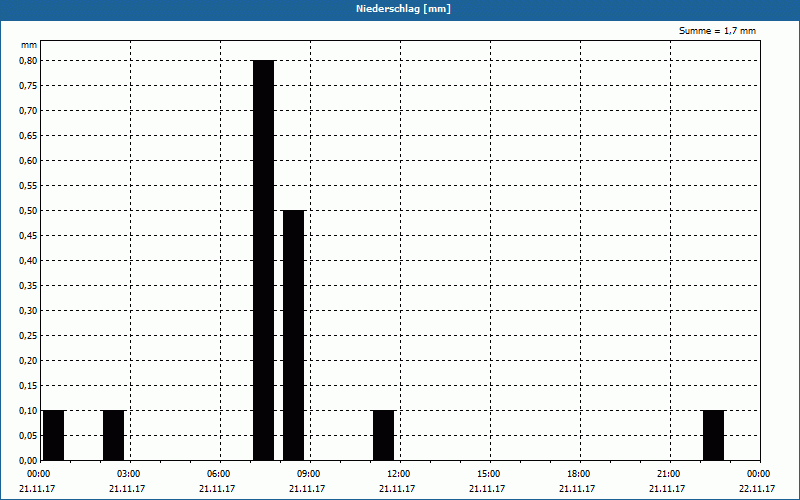Click the 18:00 time axis label

point(578,474)
